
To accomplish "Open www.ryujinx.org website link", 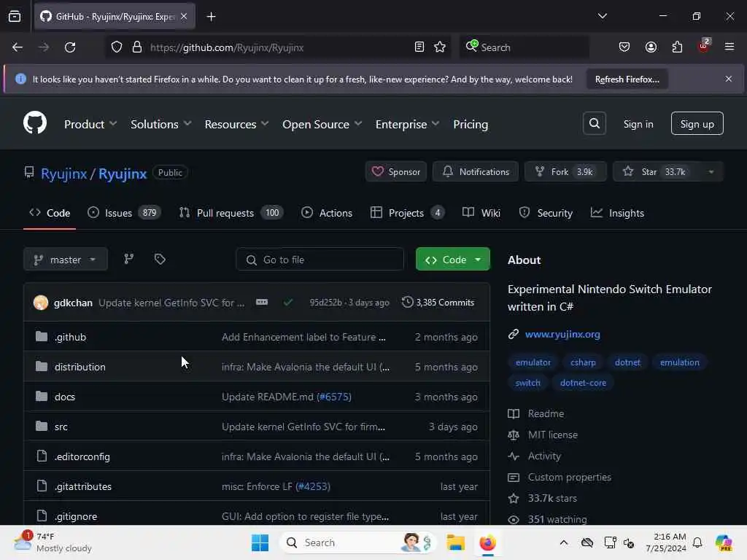I will [562, 334].
